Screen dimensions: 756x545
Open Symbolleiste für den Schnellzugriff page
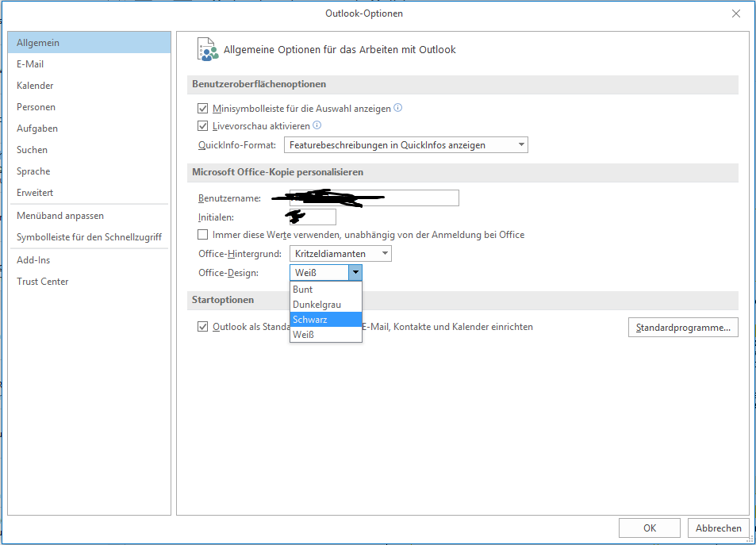tap(89, 237)
